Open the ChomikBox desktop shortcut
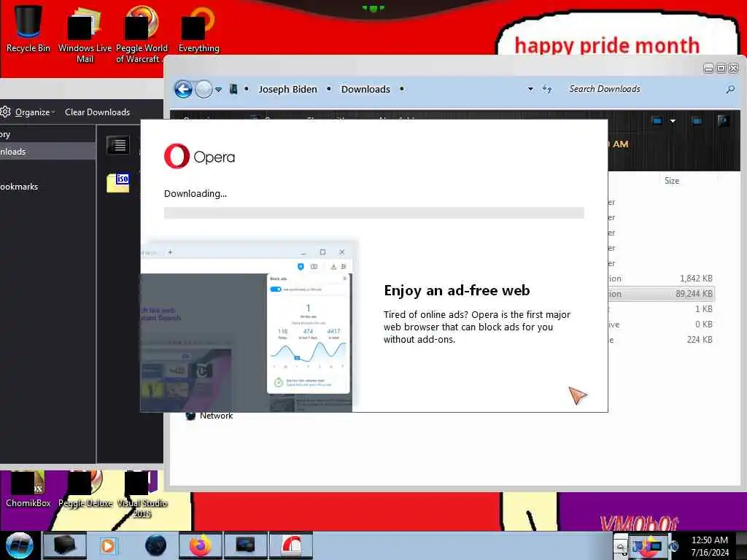Screen dimensions: 747x560 tap(28, 489)
